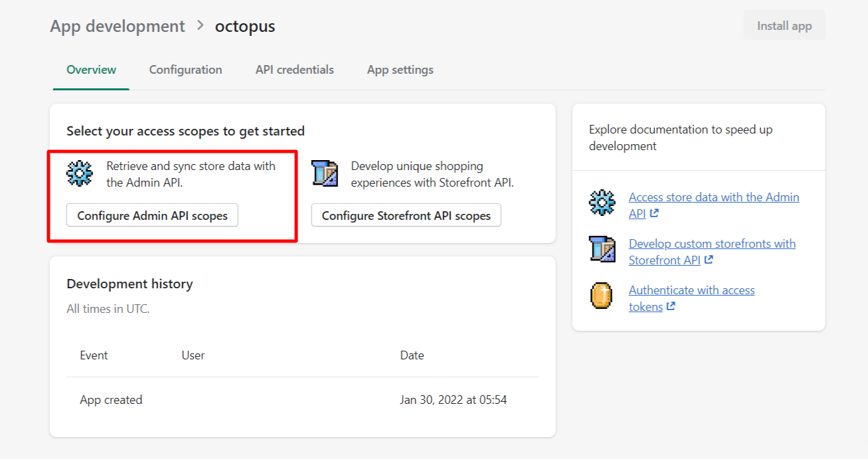Open Authenticate with access tokens link
Viewport: 868px width, 459px height.
(691, 298)
